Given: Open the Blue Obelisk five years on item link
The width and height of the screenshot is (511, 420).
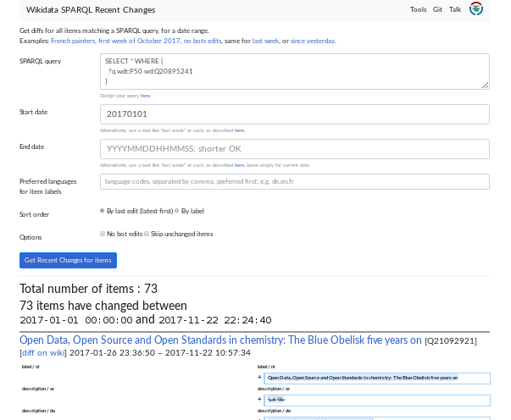Looking at the screenshot, I should click(x=220, y=340).
